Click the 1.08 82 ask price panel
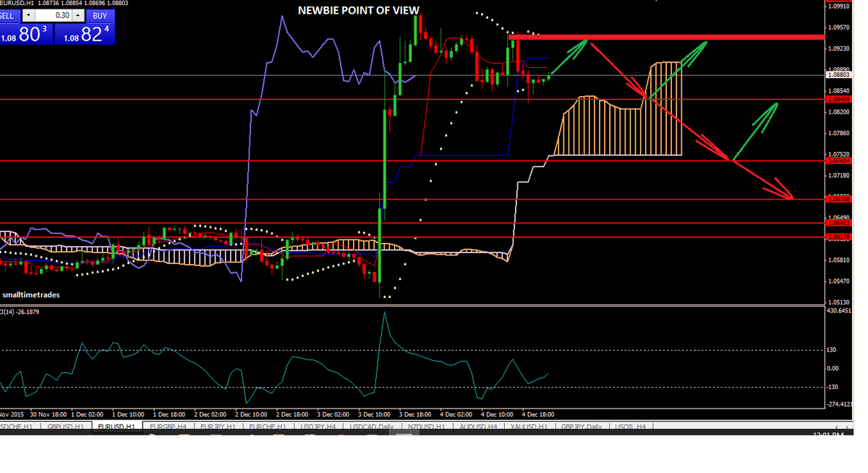 point(86,34)
